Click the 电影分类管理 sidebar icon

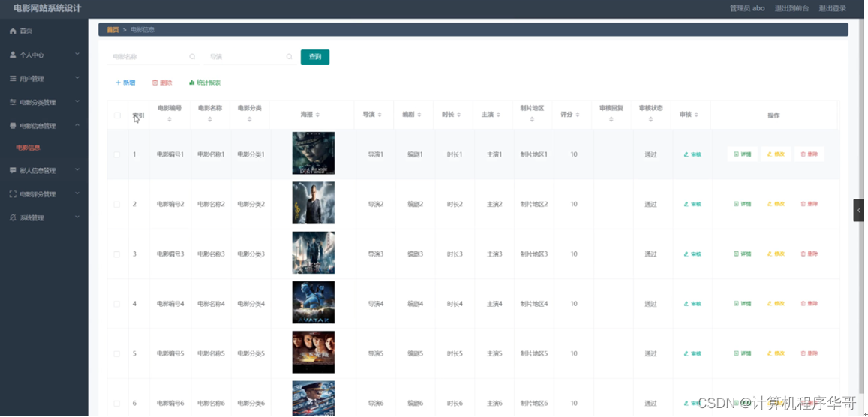13,102
